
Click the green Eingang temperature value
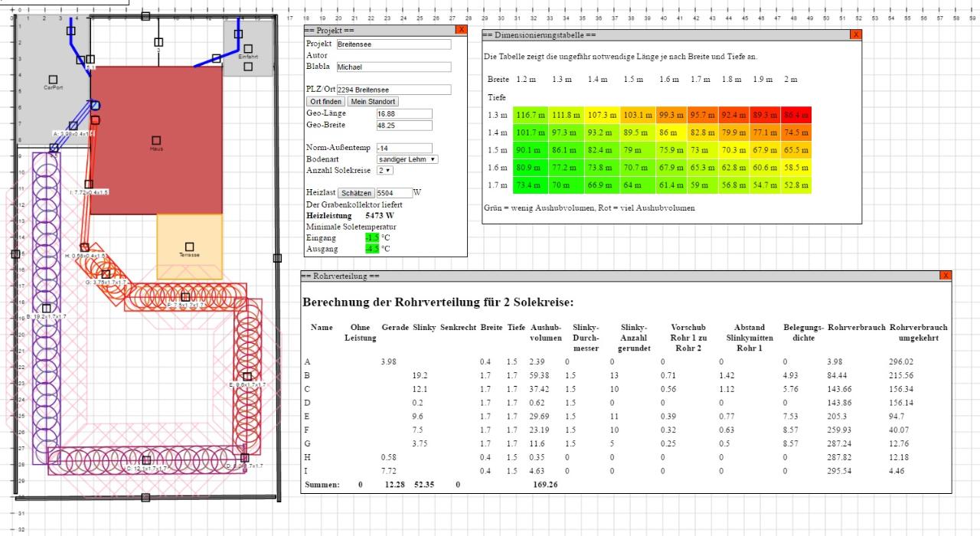tap(372, 238)
